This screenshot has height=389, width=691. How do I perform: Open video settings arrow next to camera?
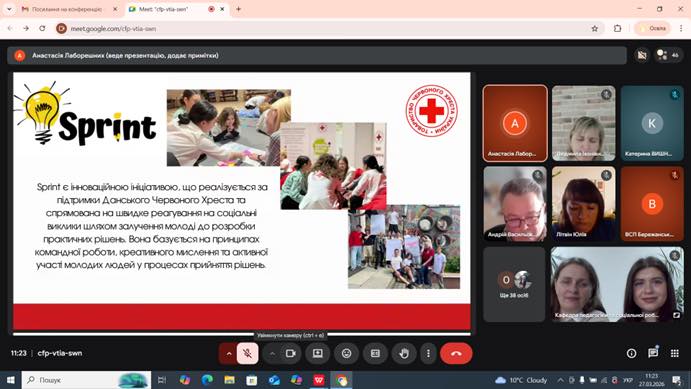tap(272, 353)
